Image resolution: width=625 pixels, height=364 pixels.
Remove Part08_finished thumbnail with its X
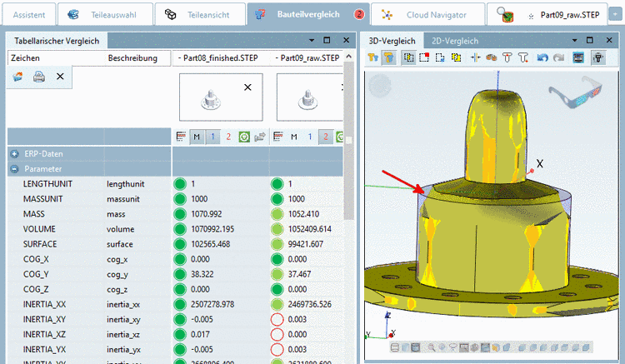[x=247, y=87]
